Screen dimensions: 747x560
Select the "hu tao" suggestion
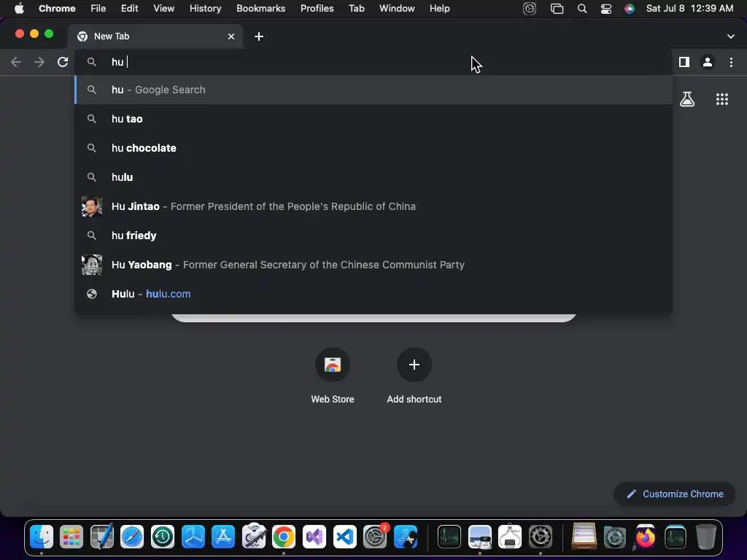373,119
